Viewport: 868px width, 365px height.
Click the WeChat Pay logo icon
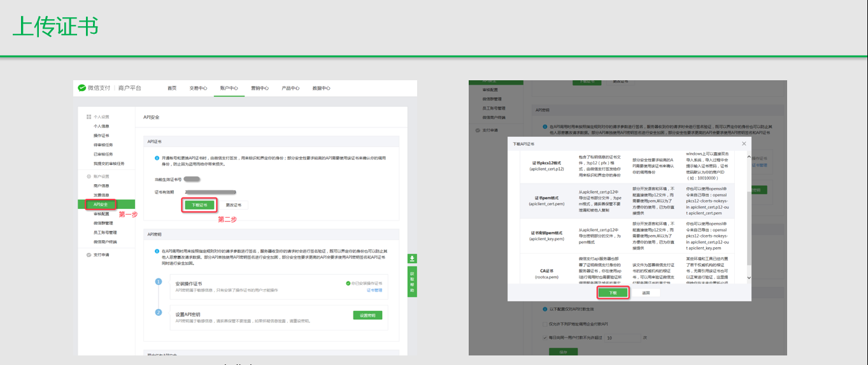(82, 88)
